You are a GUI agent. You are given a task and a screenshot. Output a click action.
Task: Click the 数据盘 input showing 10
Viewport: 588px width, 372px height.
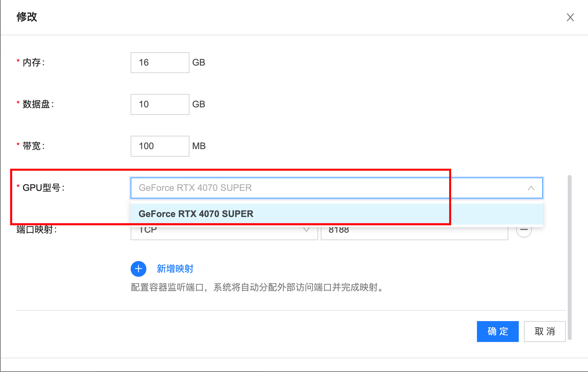pyautogui.click(x=160, y=104)
